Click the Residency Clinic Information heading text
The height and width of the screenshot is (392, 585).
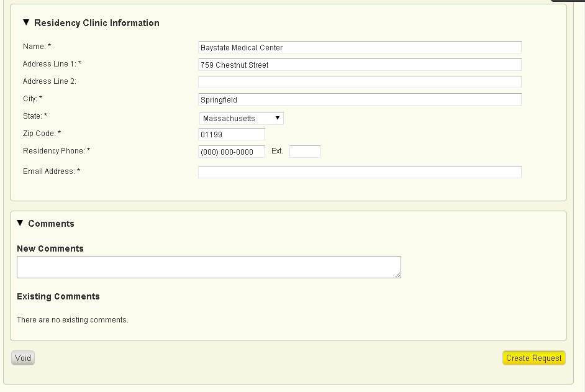(97, 23)
